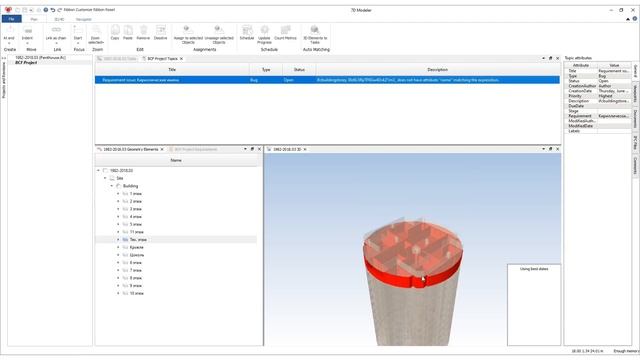640x360 pixels.
Task: Expand the '10 этаж' tree node
Action: 118,293
